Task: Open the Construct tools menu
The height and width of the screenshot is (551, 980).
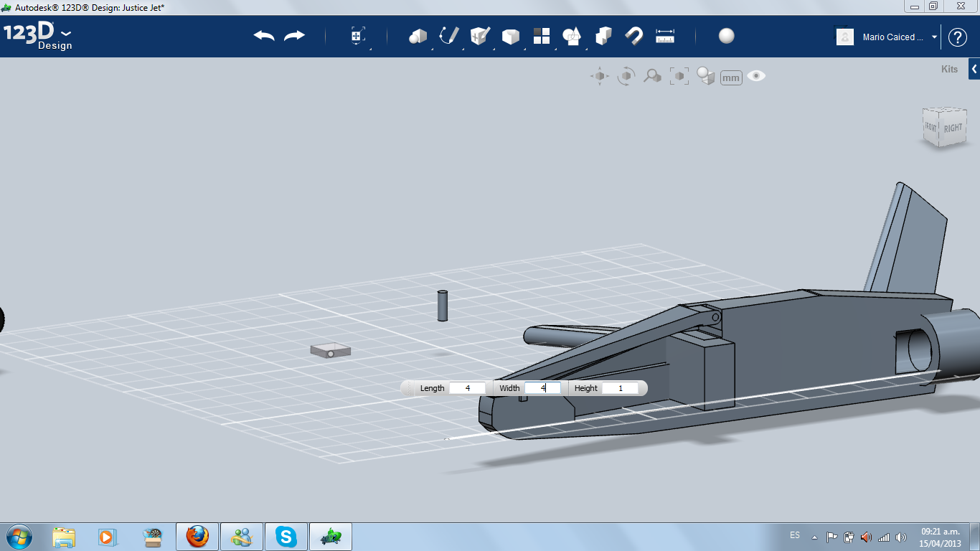Action: pyautogui.click(x=480, y=36)
